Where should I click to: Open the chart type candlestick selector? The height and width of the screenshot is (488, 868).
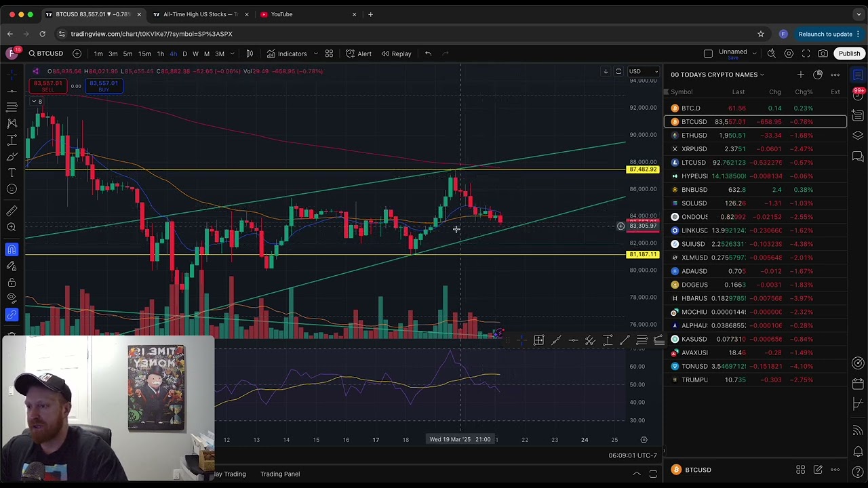click(250, 54)
